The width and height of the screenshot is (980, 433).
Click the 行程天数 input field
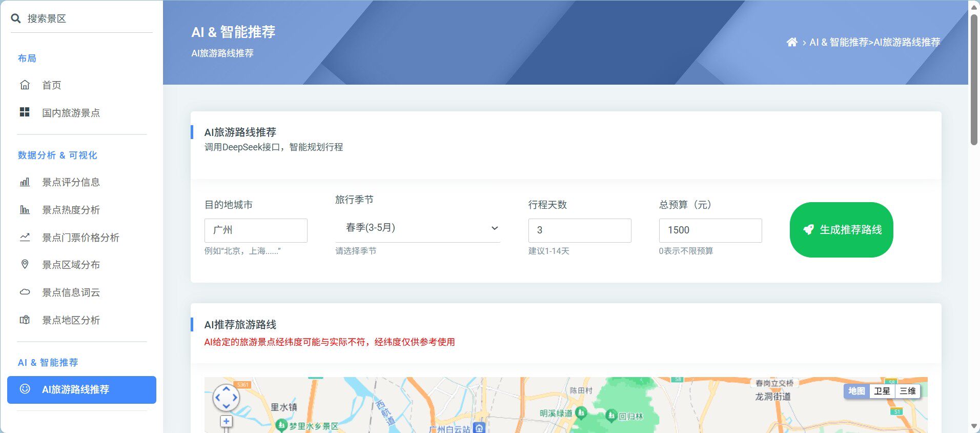click(x=580, y=230)
